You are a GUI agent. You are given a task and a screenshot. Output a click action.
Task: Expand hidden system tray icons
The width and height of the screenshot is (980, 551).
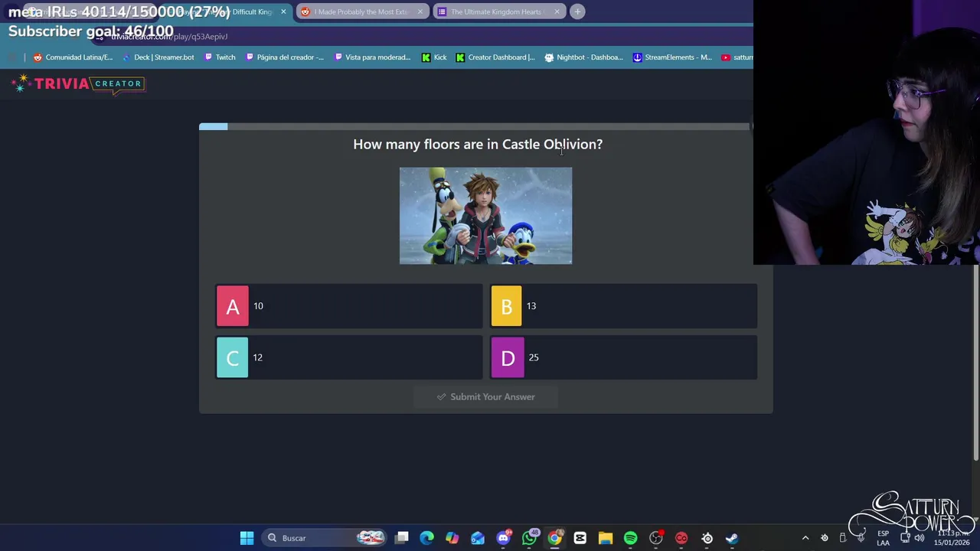pyautogui.click(x=805, y=538)
